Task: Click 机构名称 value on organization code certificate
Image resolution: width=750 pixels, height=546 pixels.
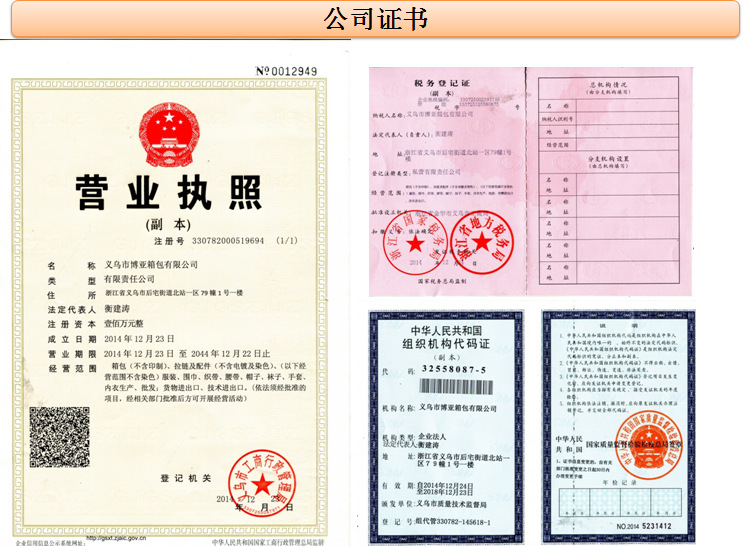Action: click(x=458, y=408)
